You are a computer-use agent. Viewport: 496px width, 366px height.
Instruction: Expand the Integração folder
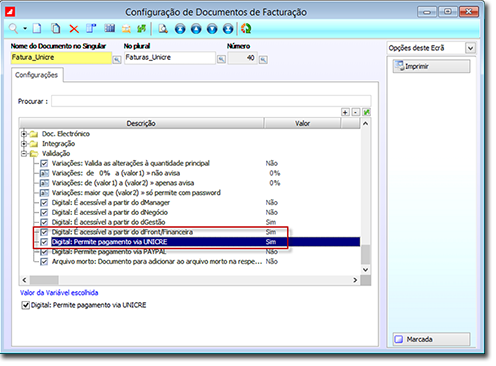coord(24,144)
